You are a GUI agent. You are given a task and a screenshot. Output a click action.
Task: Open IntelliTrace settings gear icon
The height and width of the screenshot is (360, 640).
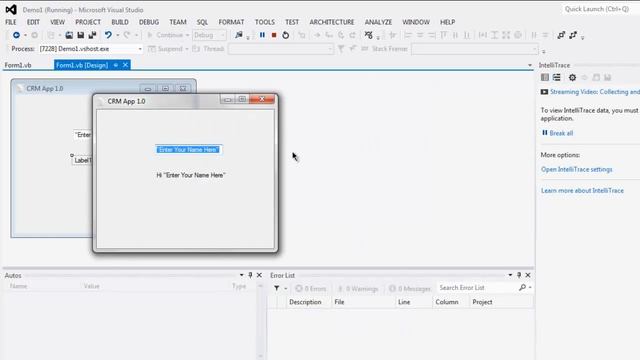573,77
